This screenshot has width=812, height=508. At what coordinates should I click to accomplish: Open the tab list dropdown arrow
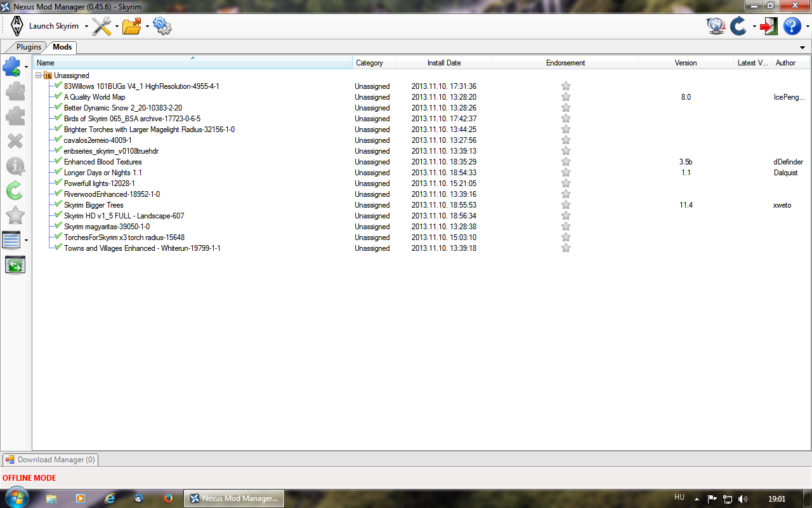click(x=804, y=48)
